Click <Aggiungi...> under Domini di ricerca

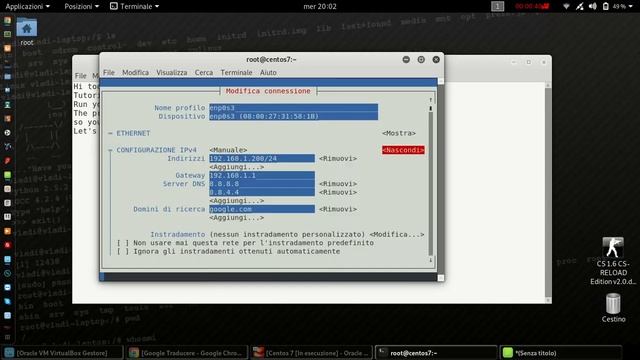237,218
